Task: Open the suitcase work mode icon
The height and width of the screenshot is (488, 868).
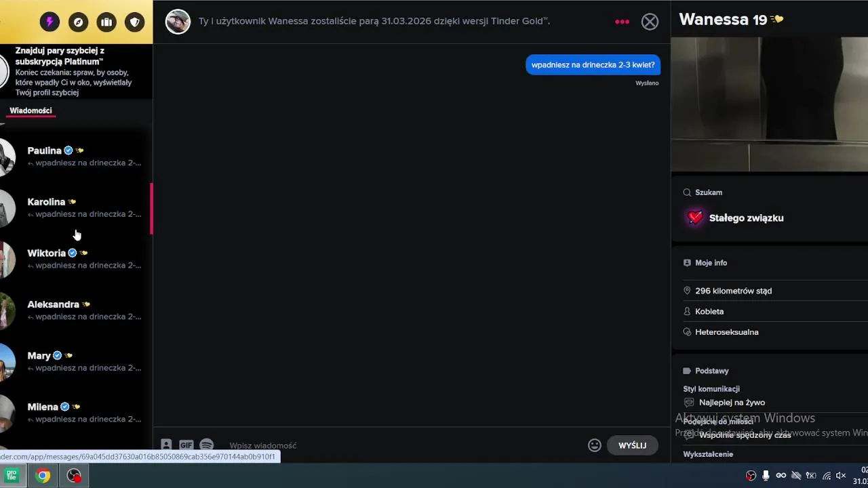Action: (x=106, y=22)
